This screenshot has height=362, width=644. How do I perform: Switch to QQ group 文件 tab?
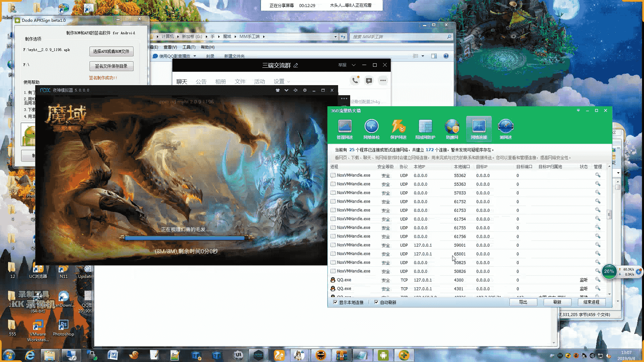tap(240, 81)
